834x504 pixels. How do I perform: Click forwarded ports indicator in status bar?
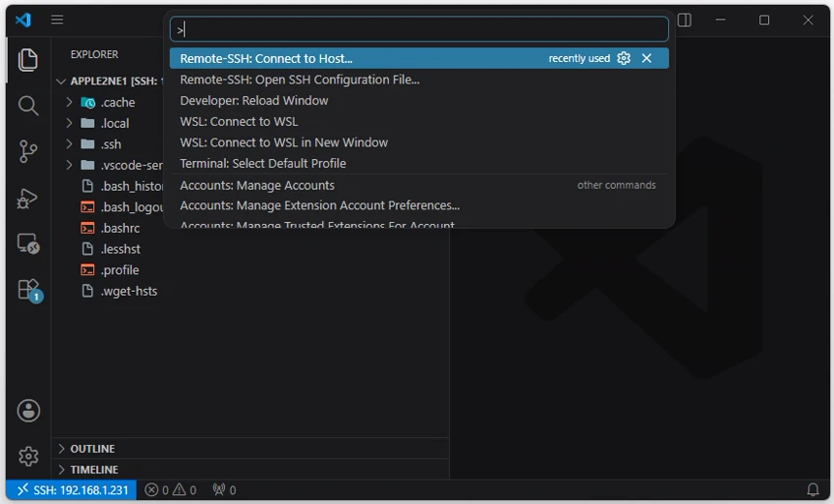coord(224,489)
